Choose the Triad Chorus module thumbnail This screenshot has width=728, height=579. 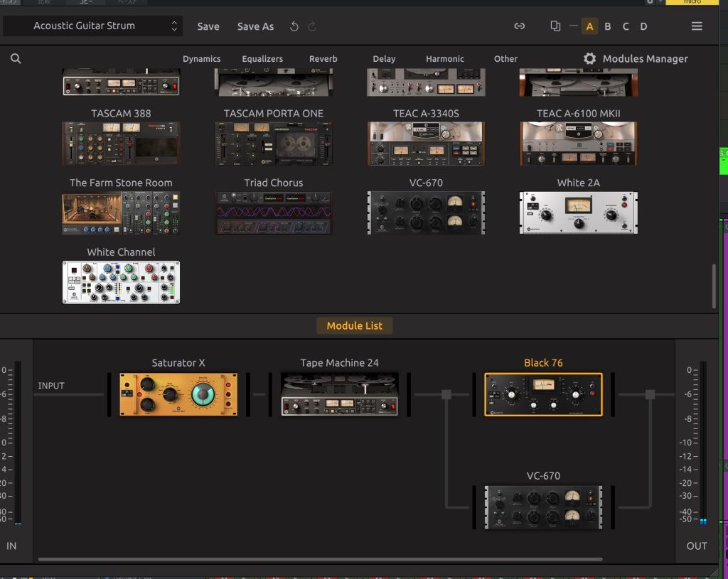click(x=274, y=212)
